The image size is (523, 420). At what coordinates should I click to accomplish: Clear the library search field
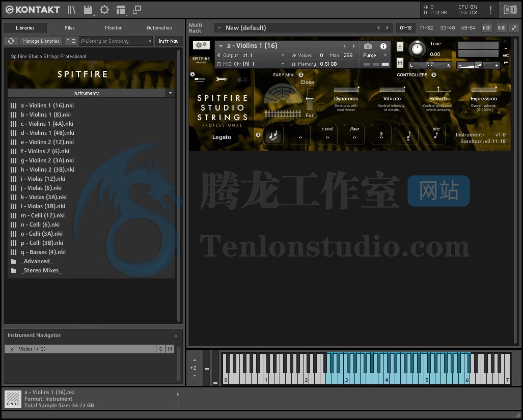(150, 41)
